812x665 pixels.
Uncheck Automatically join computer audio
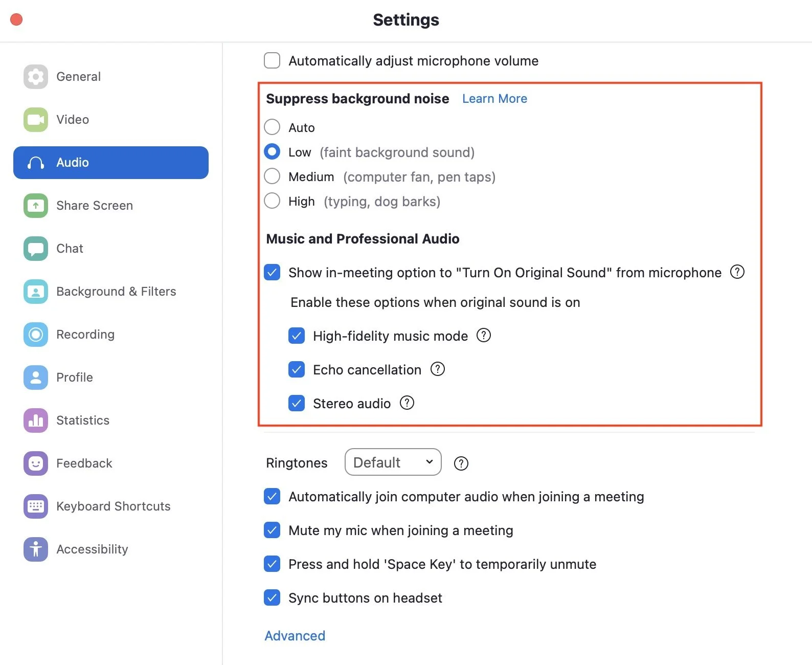click(x=272, y=496)
